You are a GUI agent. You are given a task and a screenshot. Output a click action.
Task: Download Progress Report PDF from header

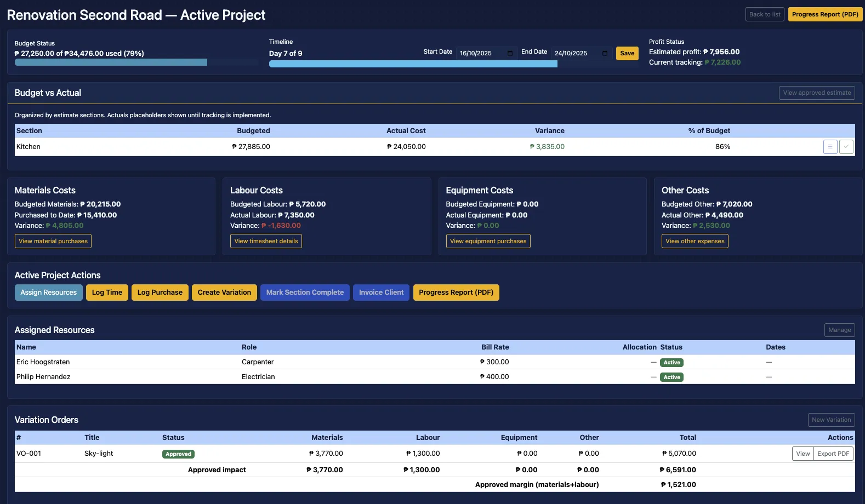click(x=825, y=14)
